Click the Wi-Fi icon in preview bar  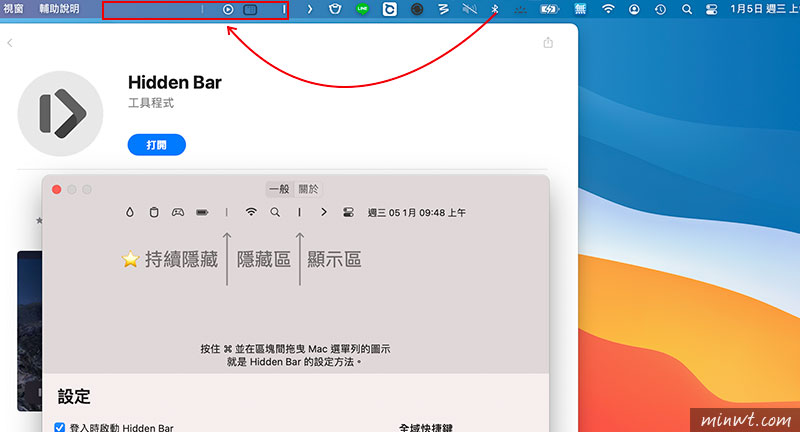251,212
